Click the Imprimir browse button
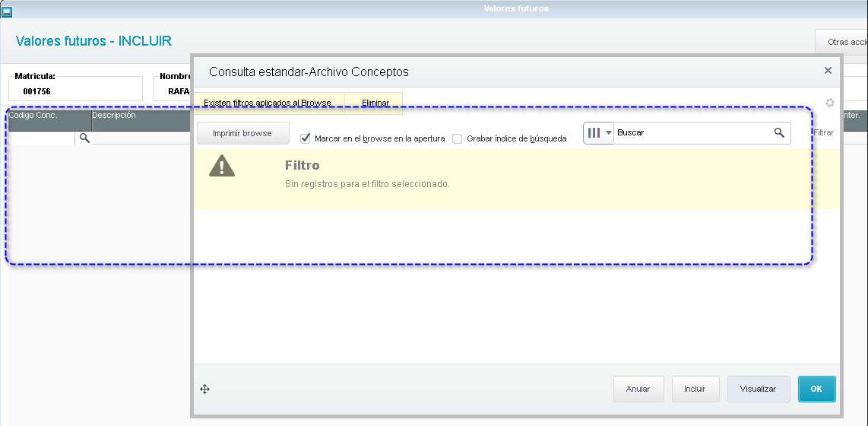Viewport: 868px width, 426px height. [x=243, y=133]
